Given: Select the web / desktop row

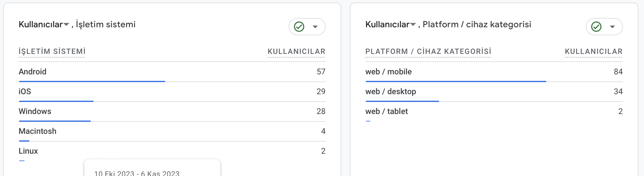Looking at the screenshot, I should tap(494, 92).
